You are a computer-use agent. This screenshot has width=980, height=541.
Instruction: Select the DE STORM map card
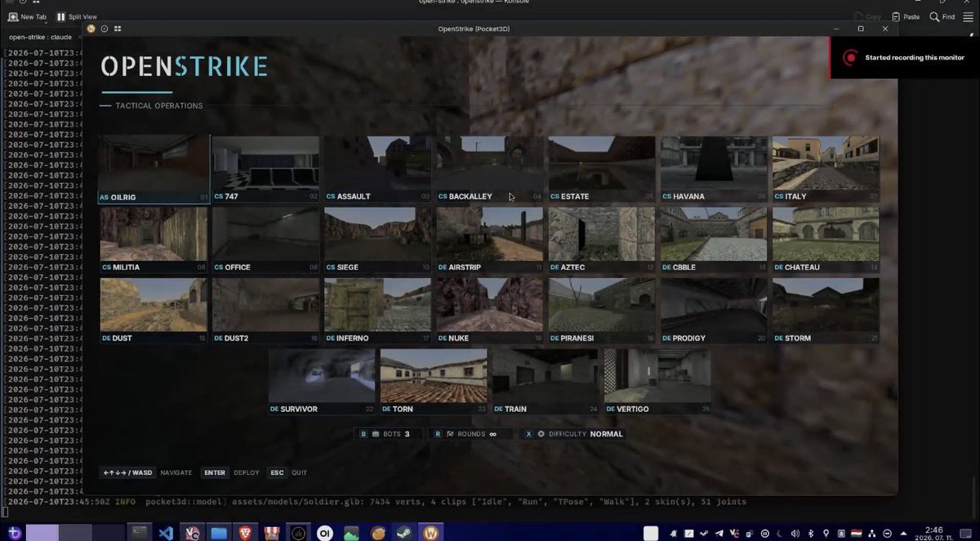826,311
